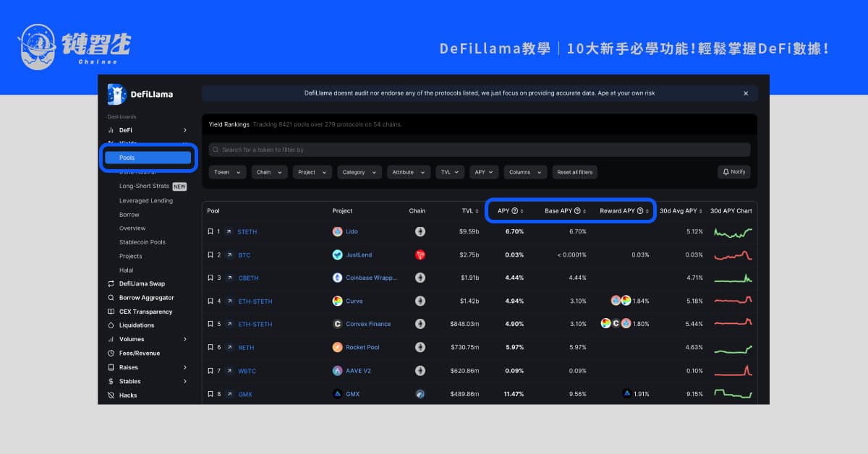Click the Coinbase Wrapped project logo
The width and height of the screenshot is (868, 454).
pyautogui.click(x=337, y=278)
